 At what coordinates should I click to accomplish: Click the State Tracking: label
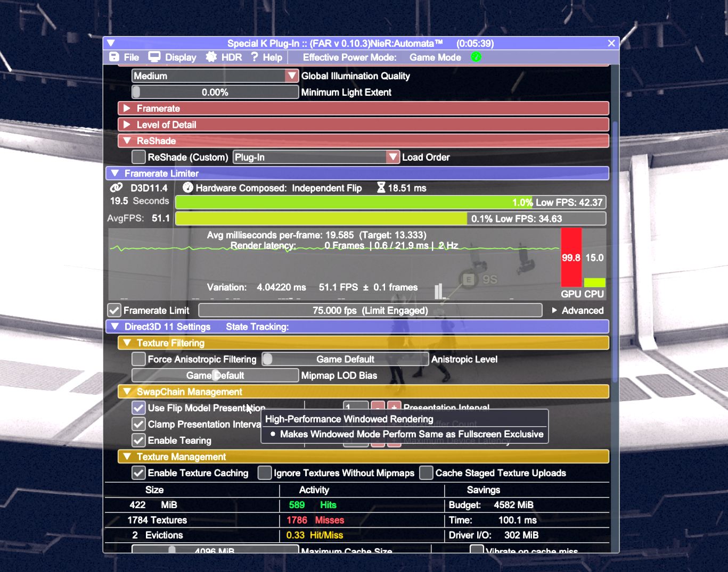[x=257, y=327]
